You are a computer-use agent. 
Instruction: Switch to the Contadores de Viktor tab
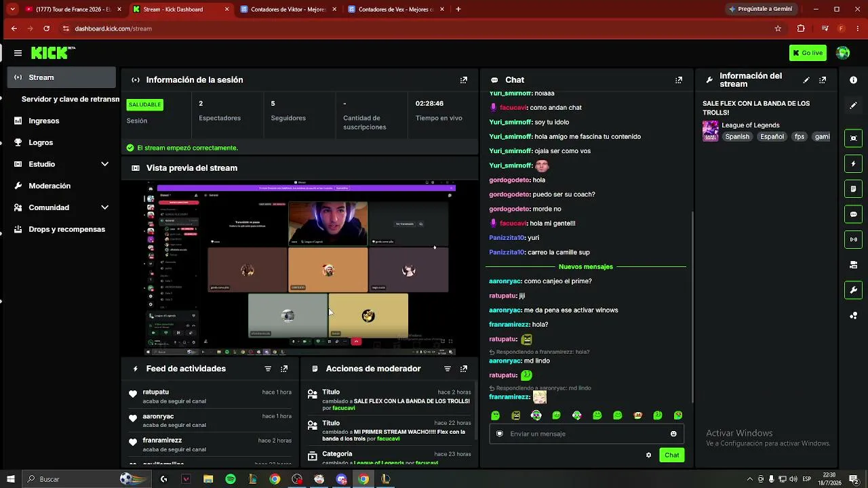tap(288, 9)
